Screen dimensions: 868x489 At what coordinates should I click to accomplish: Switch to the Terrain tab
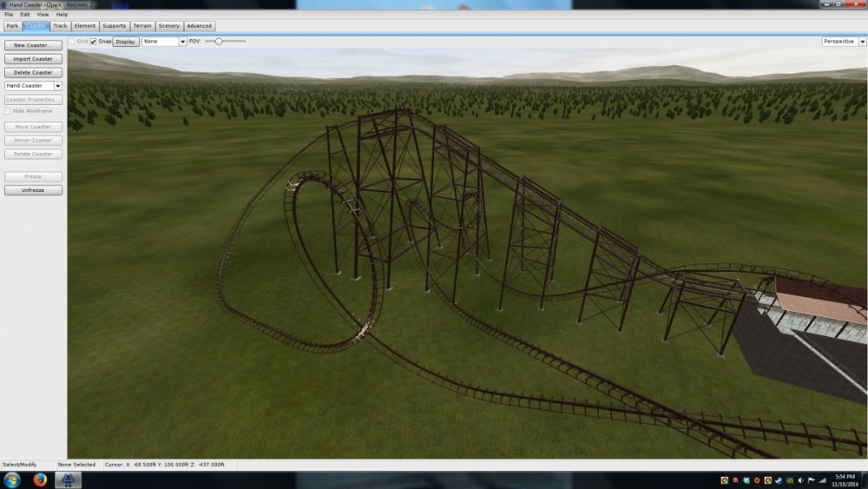[141, 26]
